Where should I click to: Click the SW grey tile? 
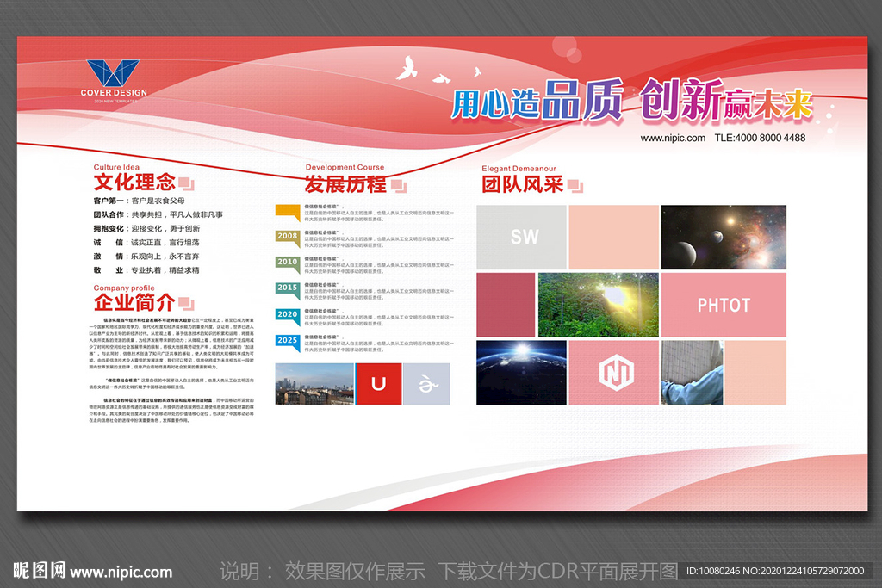pos(521,238)
